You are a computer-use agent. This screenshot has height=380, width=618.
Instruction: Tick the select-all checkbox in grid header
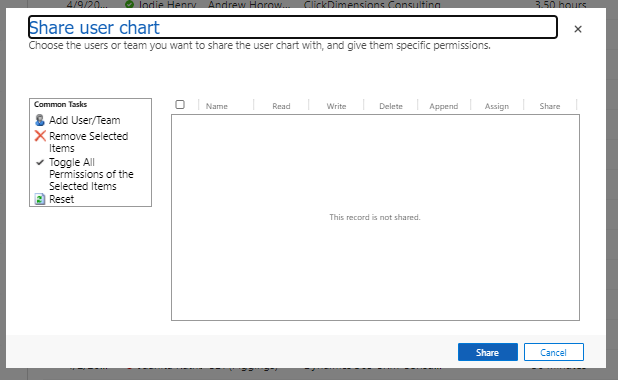pos(180,104)
